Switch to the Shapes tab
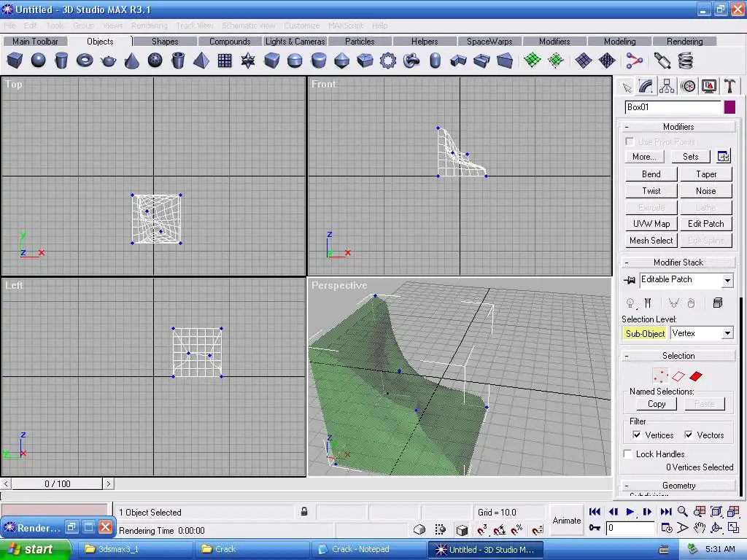Viewport: 747px width, 560px height. 165,42
